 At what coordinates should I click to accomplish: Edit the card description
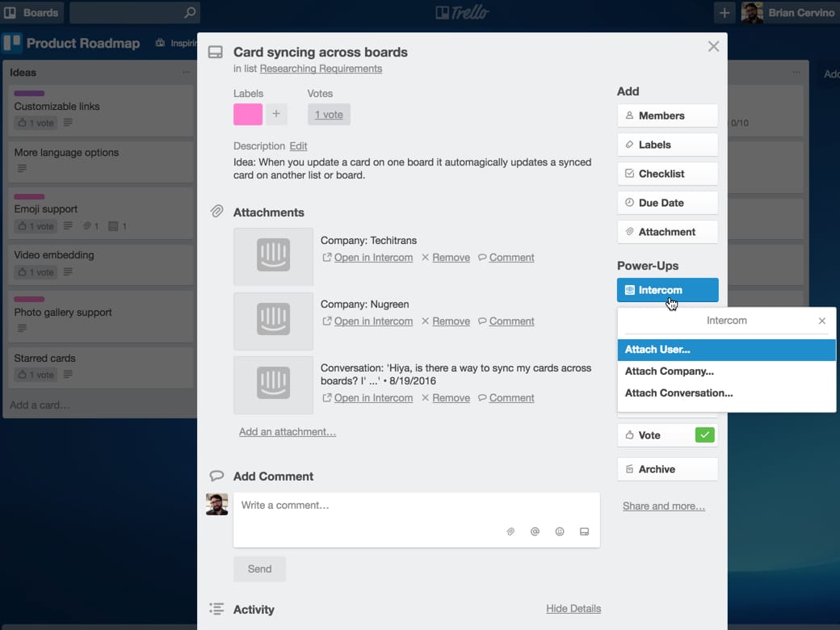click(298, 145)
